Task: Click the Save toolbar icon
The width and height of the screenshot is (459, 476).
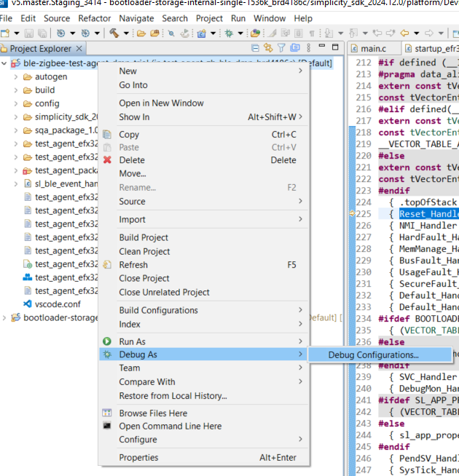Action: coord(29,33)
